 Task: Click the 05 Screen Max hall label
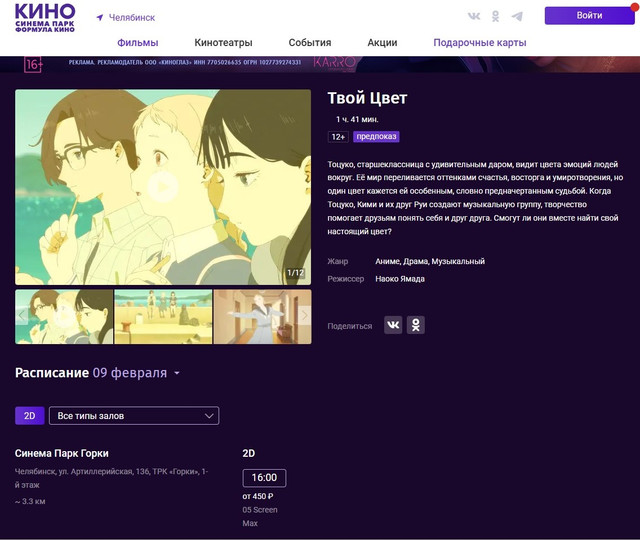pos(260,516)
